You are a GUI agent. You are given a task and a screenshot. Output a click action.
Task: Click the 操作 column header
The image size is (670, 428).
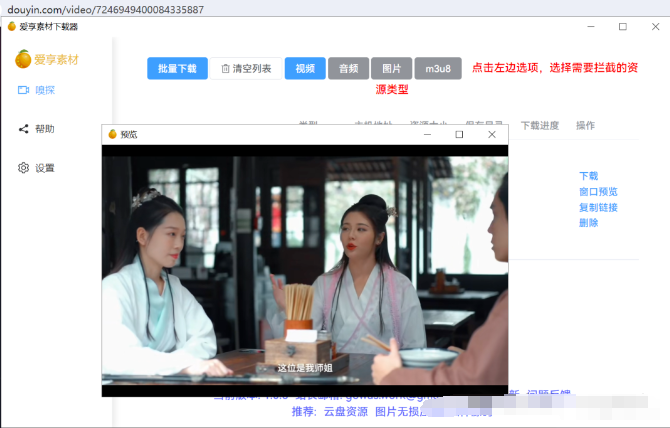(585, 126)
